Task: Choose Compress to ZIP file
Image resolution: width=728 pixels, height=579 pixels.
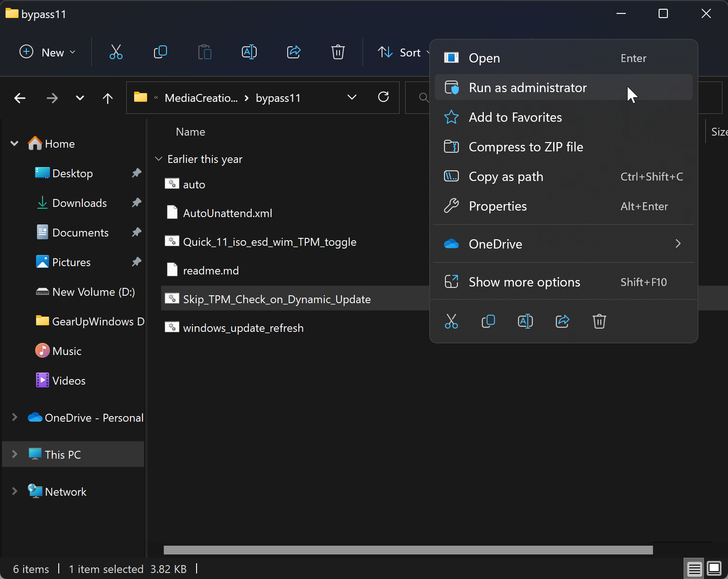Action: tap(563, 147)
